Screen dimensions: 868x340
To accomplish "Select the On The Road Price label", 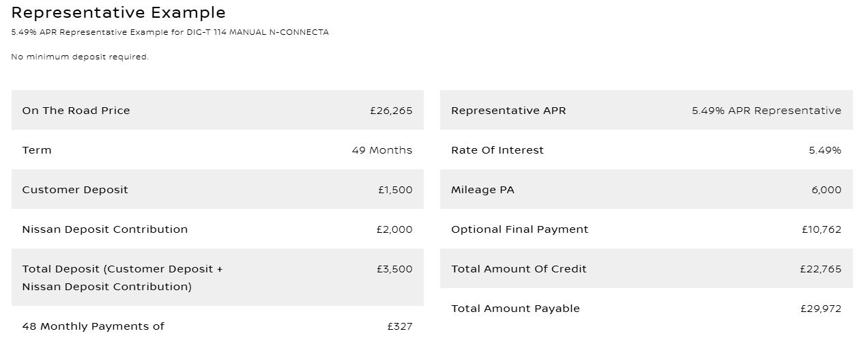I will point(76,111).
